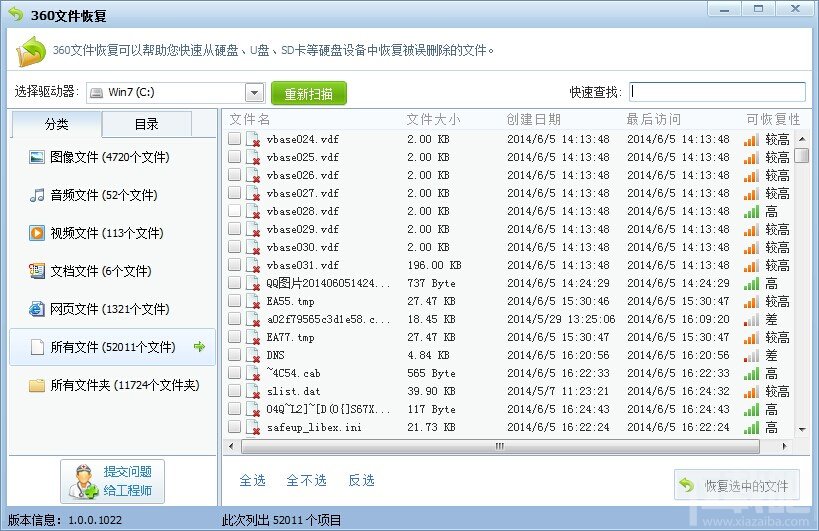Click the all files blank page icon
819x531 pixels.
coord(37,347)
